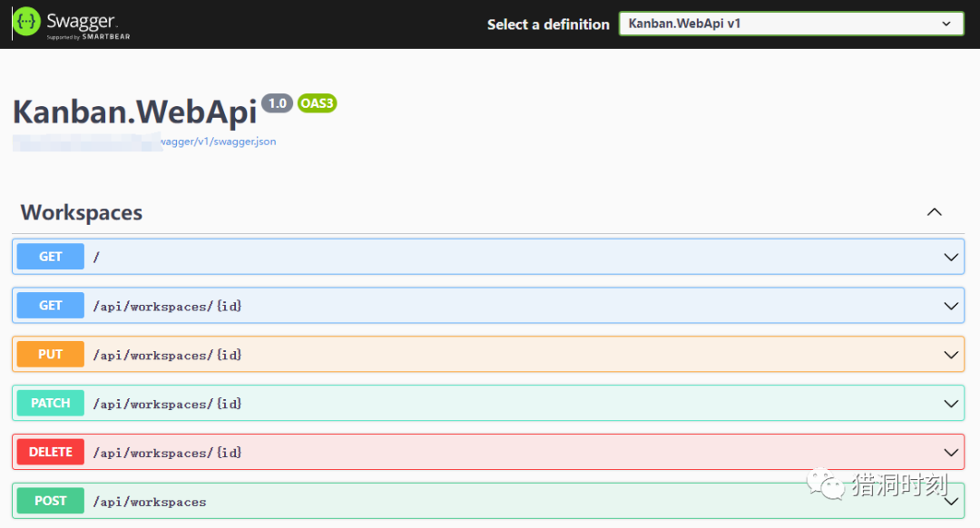The image size is (980, 528).
Task: Expand POST /api/workspaces chevron
Action: point(951,501)
